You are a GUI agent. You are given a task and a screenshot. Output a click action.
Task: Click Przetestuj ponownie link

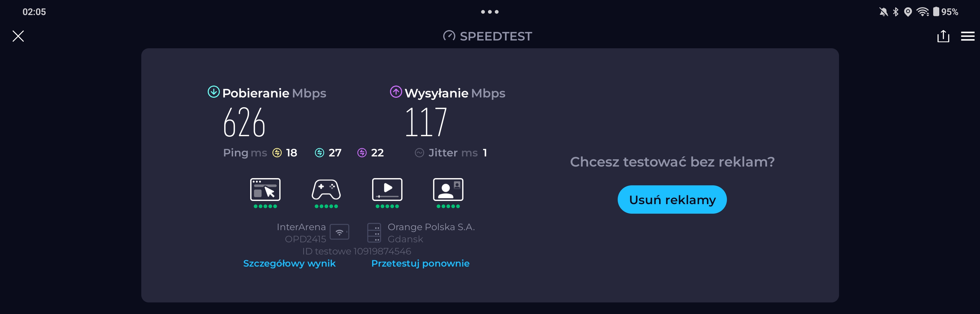tap(420, 263)
